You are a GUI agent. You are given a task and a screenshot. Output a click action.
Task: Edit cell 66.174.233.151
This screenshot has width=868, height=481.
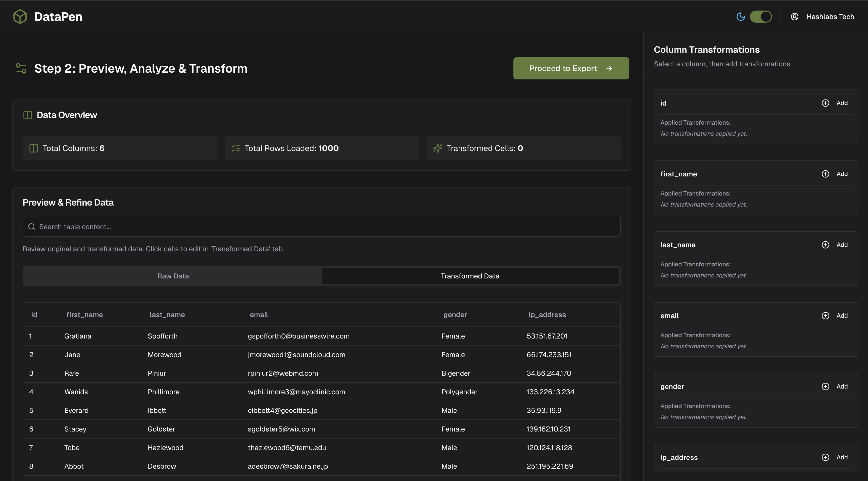pyautogui.click(x=549, y=355)
